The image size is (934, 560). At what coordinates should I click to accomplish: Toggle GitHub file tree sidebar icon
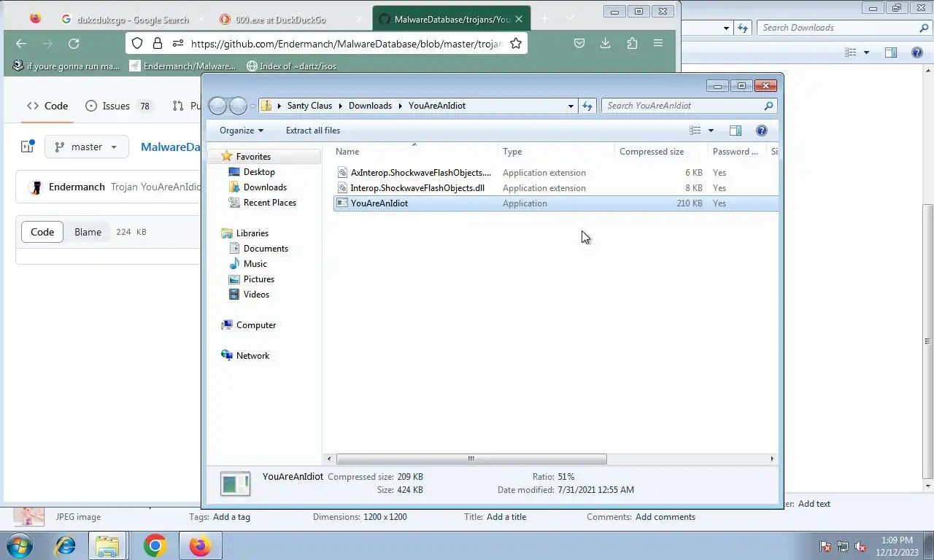pos(28,147)
